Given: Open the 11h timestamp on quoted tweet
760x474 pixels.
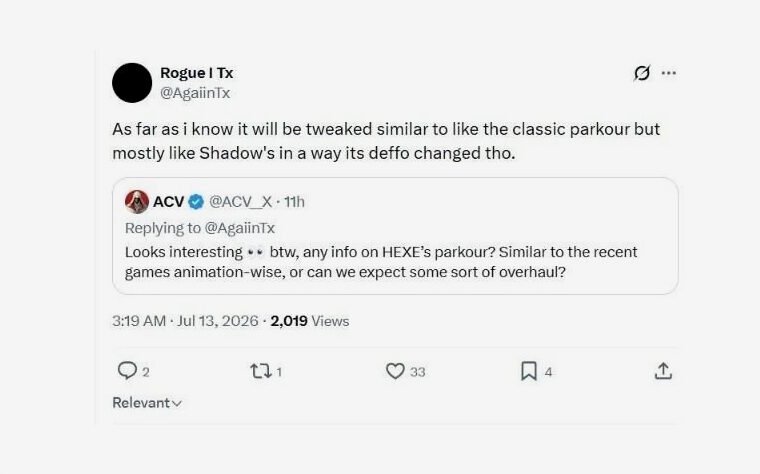Looking at the screenshot, I should [294, 202].
